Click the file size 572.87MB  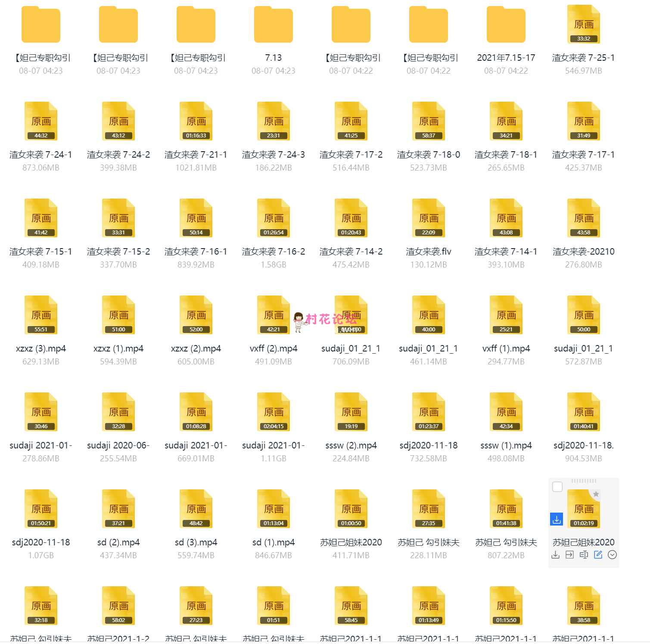tap(584, 361)
